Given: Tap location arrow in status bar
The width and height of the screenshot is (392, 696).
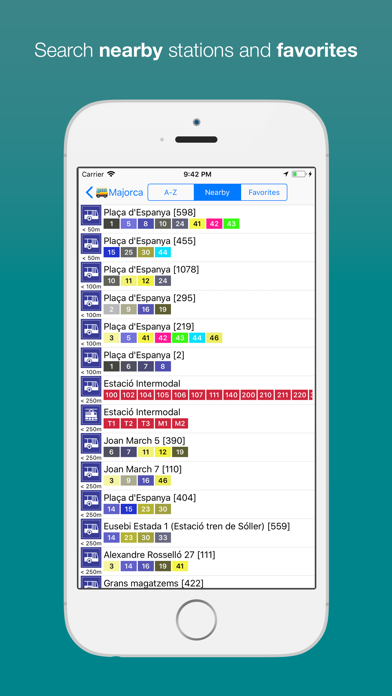Looking at the screenshot, I should click(286, 174).
